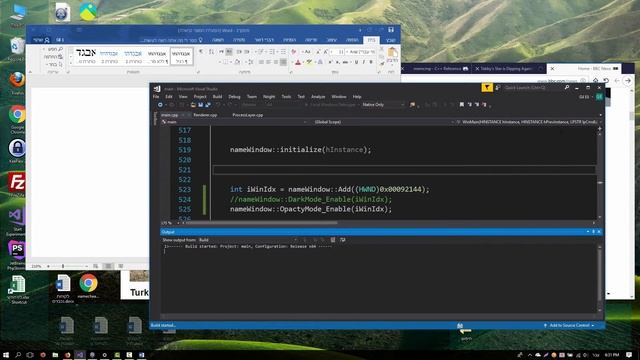Open the Nsight menu in Visual Studio
The height and width of the screenshot is (360, 640).
click(x=269, y=97)
